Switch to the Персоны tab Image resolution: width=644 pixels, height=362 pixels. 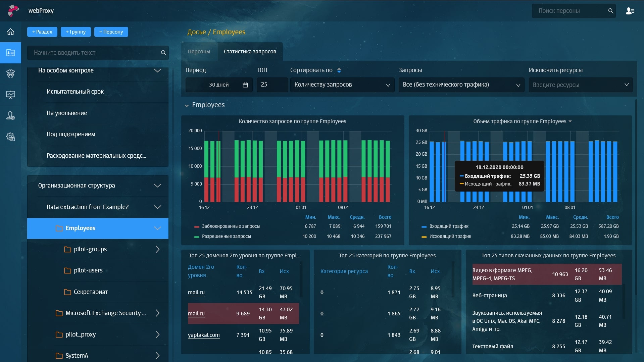click(x=199, y=52)
